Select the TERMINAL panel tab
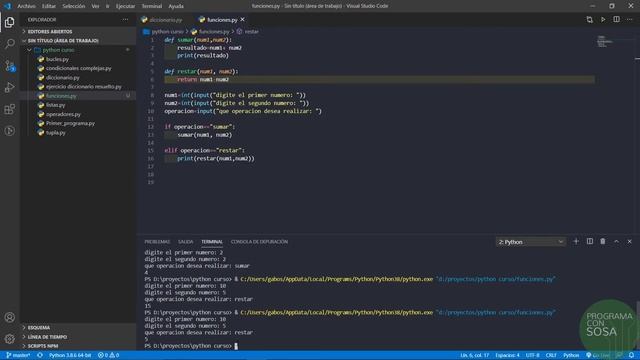640x360 pixels. click(x=212, y=242)
